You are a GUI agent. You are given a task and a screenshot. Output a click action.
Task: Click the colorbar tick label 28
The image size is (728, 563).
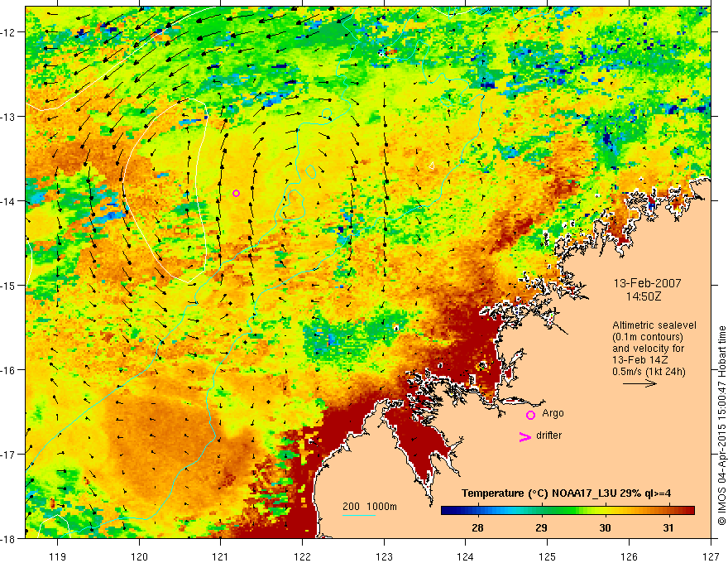[x=477, y=527]
